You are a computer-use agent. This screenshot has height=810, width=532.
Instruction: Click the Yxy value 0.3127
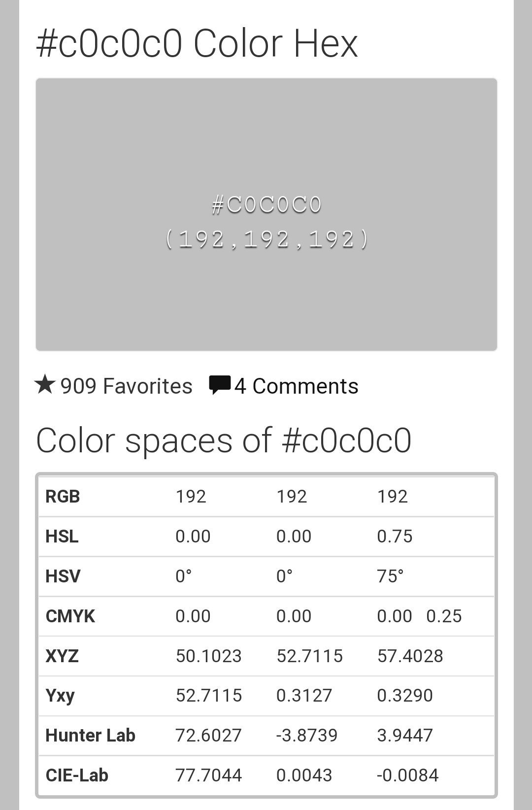[x=304, y=696]
